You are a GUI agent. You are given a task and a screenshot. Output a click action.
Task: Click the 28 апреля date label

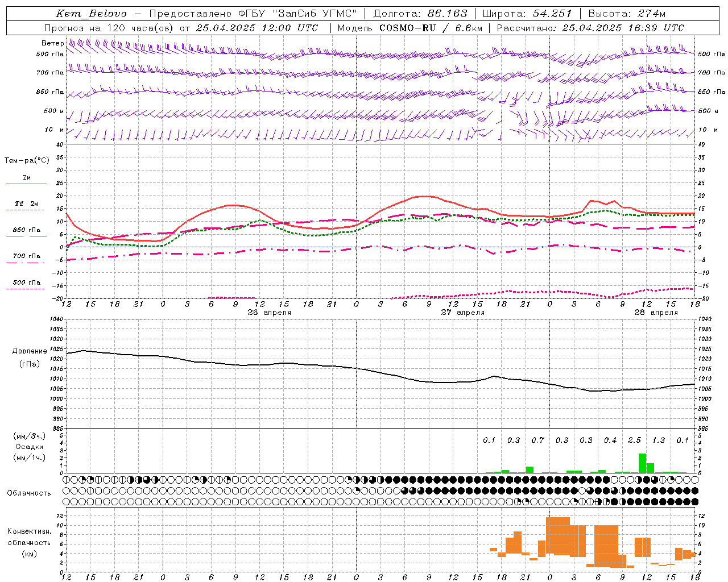[x=656, y=313]
